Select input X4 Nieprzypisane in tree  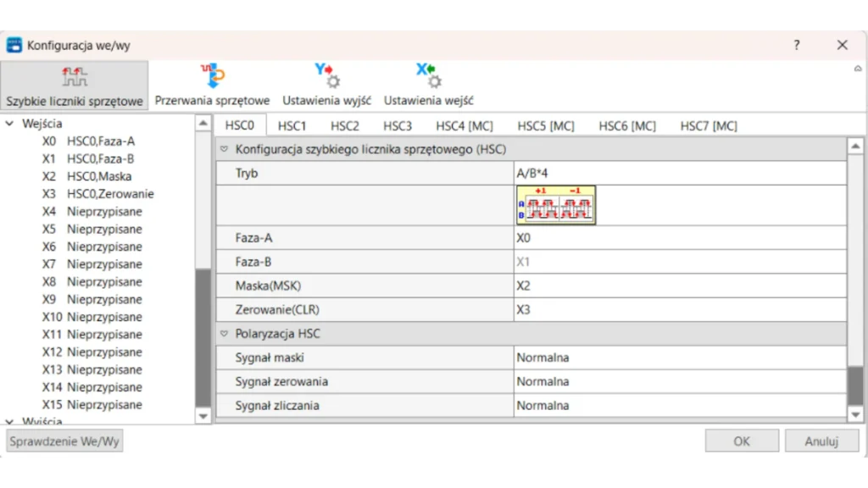coord(92,211)
